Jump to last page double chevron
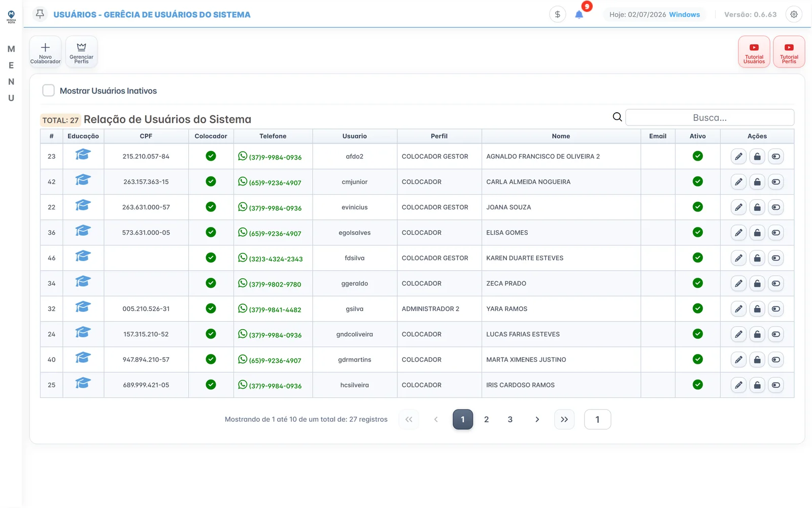 564,420
